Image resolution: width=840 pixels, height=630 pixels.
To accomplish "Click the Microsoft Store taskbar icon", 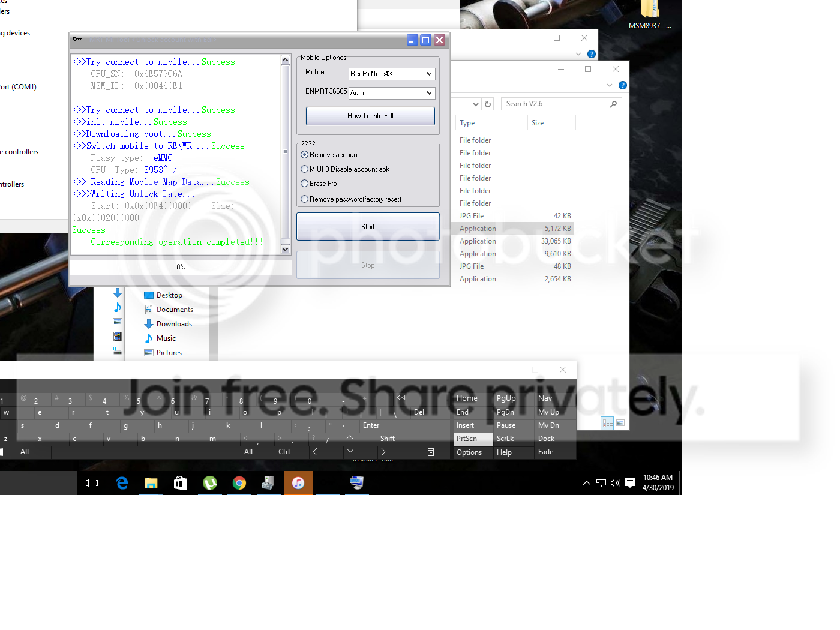I will 180,483.
